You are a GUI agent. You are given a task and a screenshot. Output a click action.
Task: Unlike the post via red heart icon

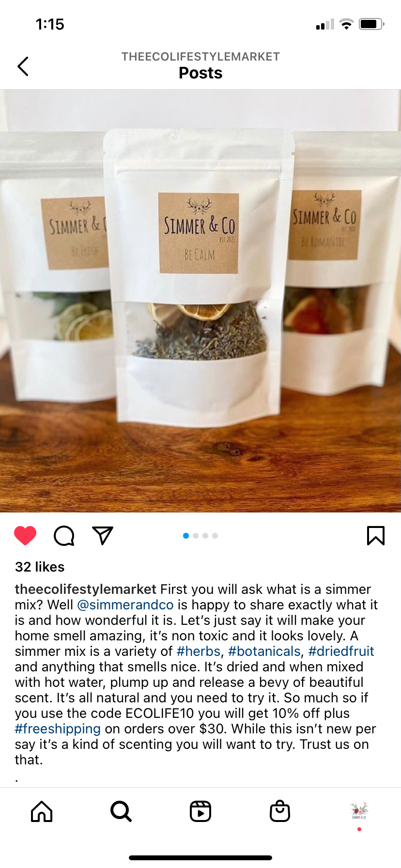[25, 536]
